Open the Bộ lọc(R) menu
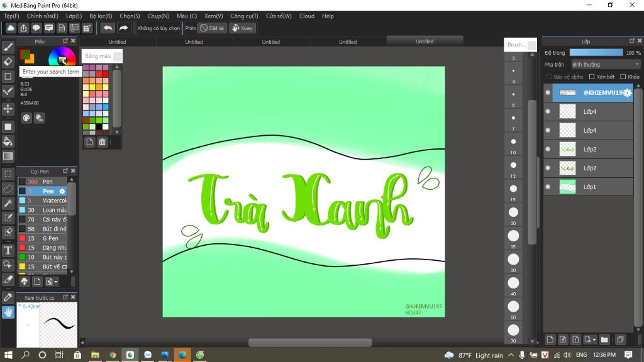This screenshot has width=644, height=362. pos(101,16)
